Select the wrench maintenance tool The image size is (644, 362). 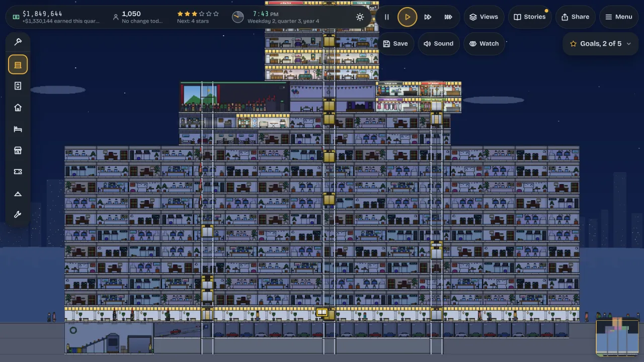[18, 215]
